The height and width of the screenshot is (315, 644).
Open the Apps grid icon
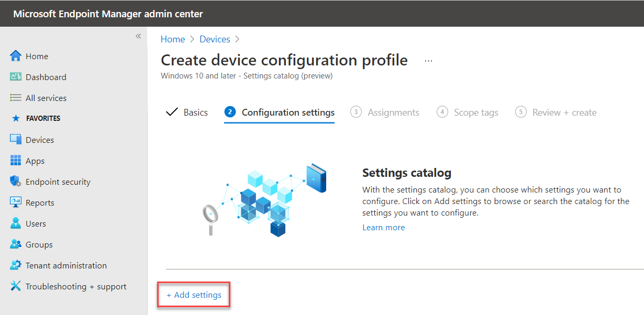click(16, 161)
